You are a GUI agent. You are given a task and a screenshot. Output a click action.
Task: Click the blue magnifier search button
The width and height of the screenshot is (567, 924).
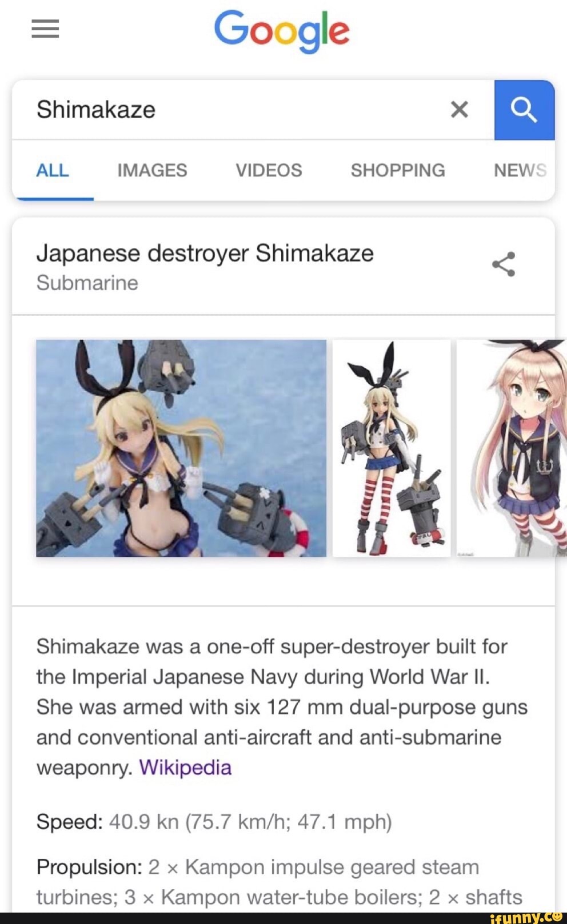pos(524,110)
